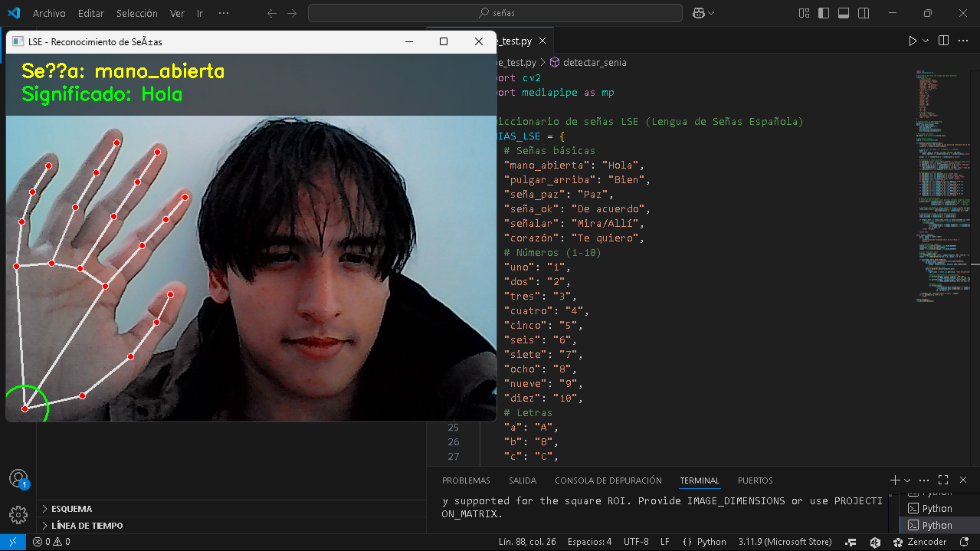Choose interpreter 3.11.9 (Microsoft Store)
The width and height of the screenshot is (980, 551).
785,542
